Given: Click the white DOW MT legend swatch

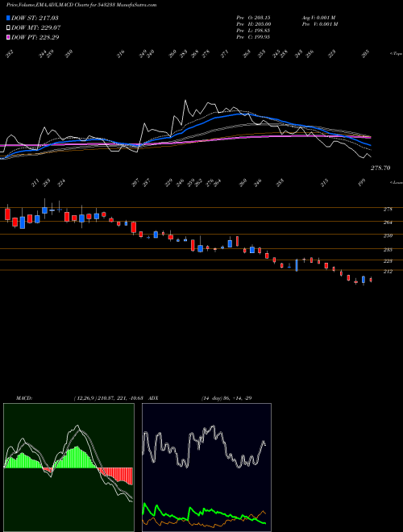Looking at the screenshot, I should pyautogui.click(x=8, y=27).
